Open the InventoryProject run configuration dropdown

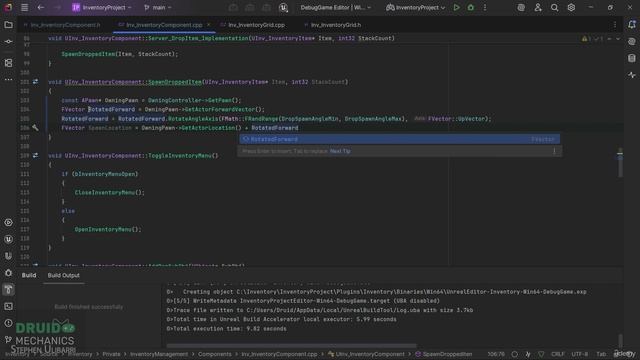point(416,7)
